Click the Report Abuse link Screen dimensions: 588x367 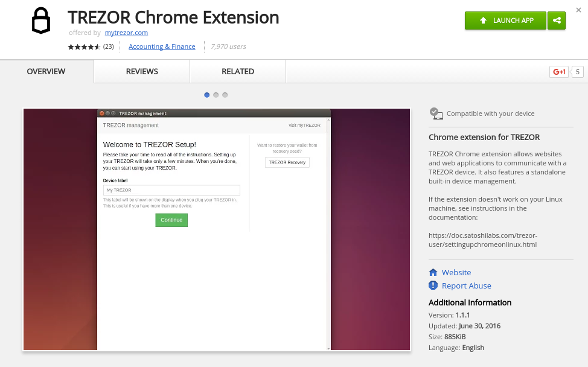466,286
